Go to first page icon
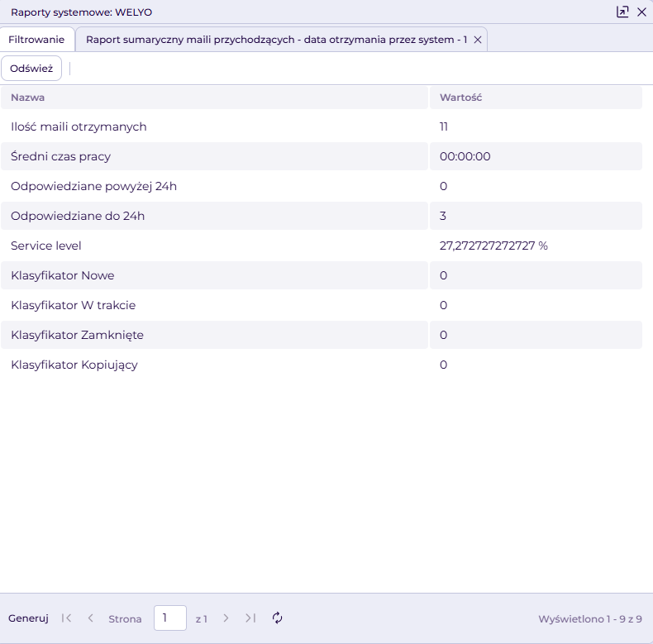Image resolution: width=653 pixels, height=644 pixels. [x=66, y=618]
